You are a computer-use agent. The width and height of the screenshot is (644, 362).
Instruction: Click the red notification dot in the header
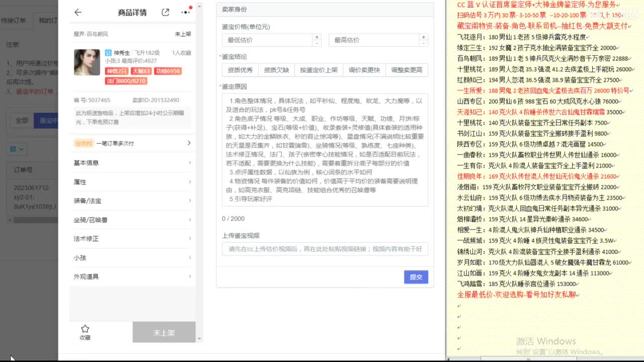[x=192, y=7]
